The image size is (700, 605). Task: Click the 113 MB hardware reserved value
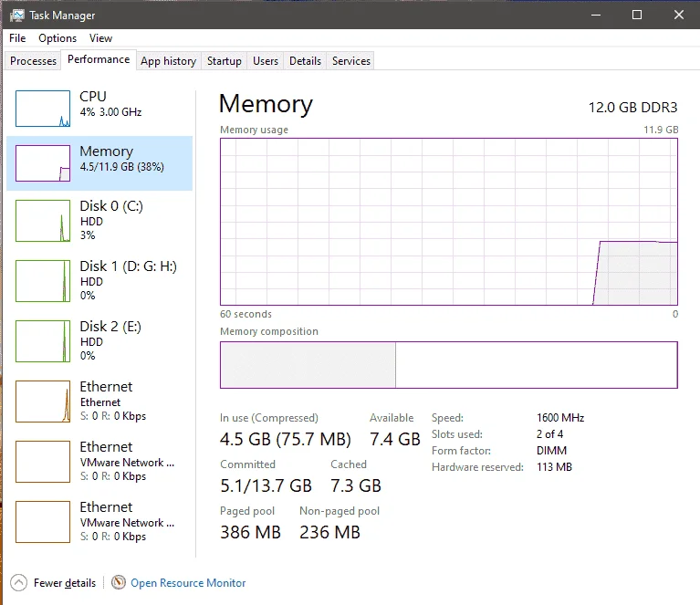554,467
